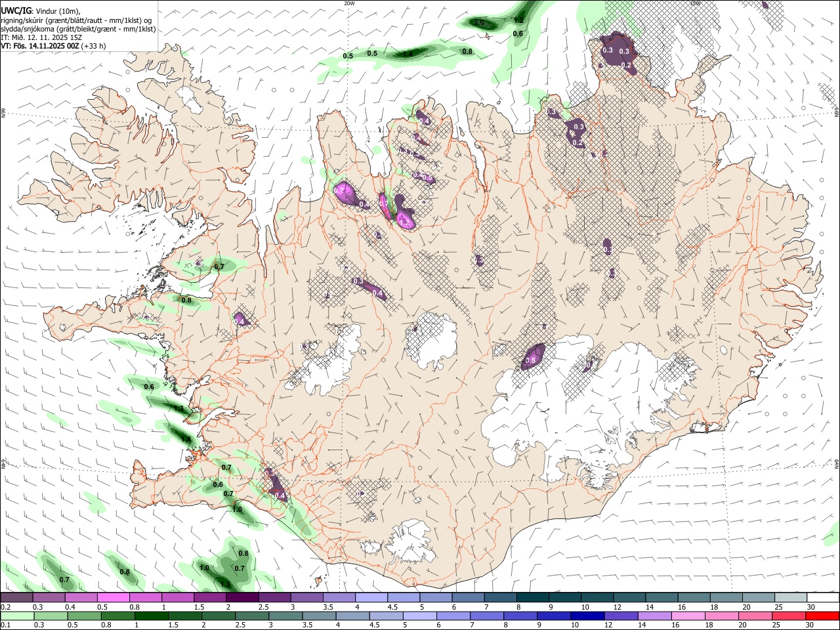Click the '(+33 h)' forecast offset text

pos(93,46)
